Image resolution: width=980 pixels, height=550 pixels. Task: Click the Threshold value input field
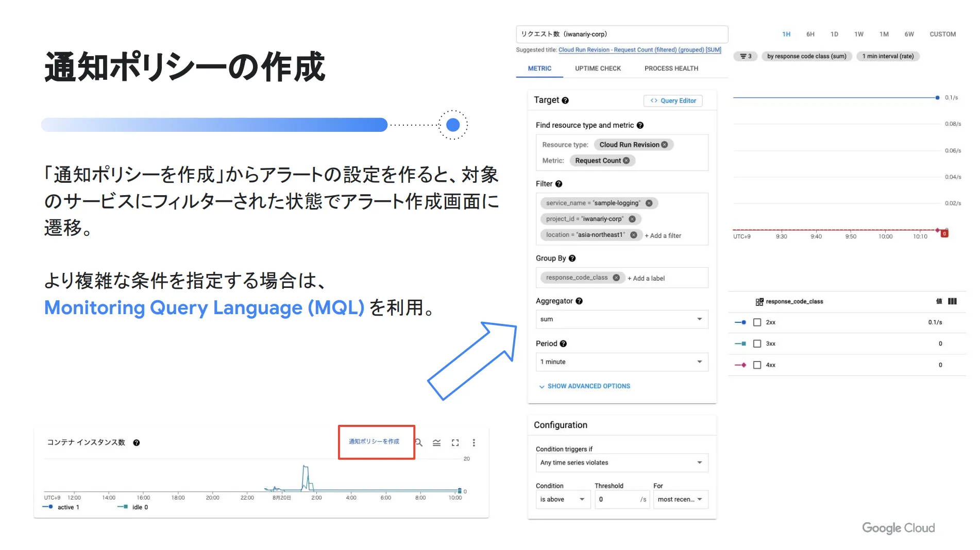pyautogui.click(x=622, y=500)
